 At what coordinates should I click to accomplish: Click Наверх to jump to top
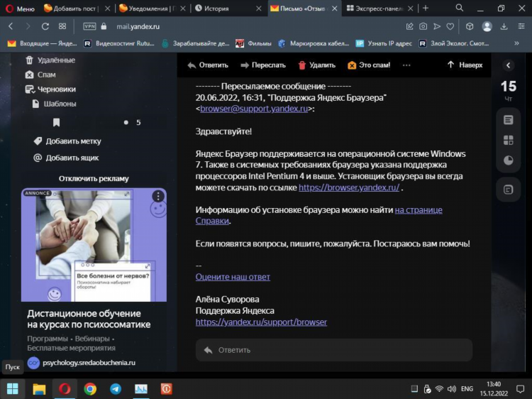tap(465, 65)
